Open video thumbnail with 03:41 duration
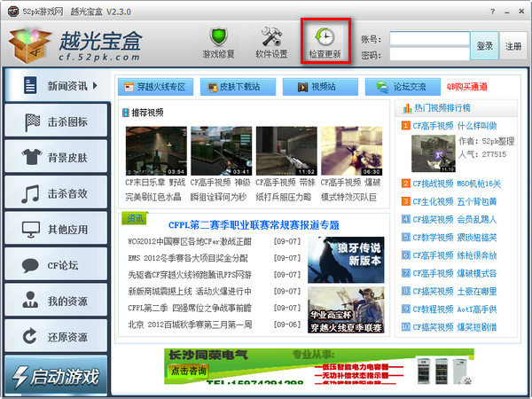Image resolution: width=532 pixels, height=399 pixels. click(x=221, y=151)
